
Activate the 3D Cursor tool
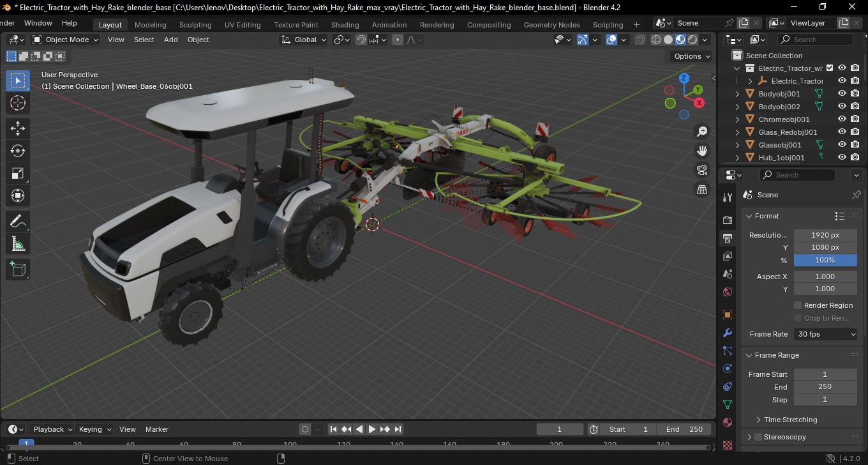18,103
